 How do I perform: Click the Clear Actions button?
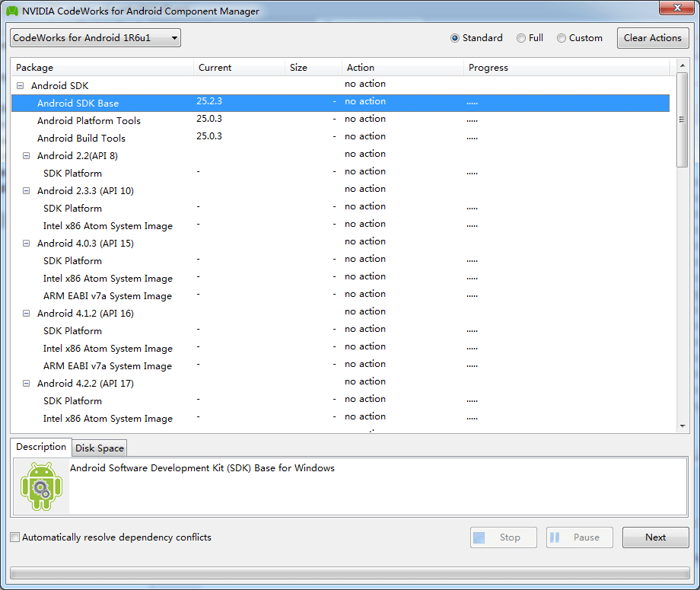[x=653, y=38]
